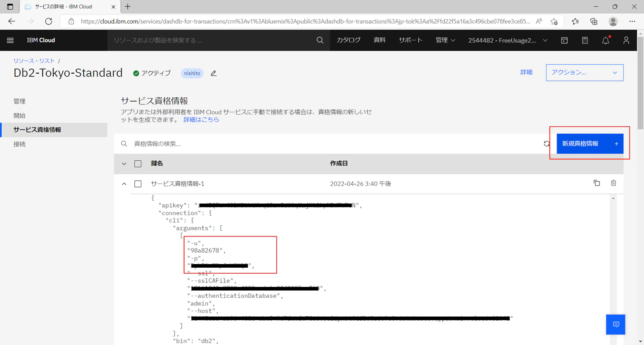This screenshot has height=345, width=644.
Task: Open the IBM Cloud hamburger navigation menu
Action: pos(10,40)
